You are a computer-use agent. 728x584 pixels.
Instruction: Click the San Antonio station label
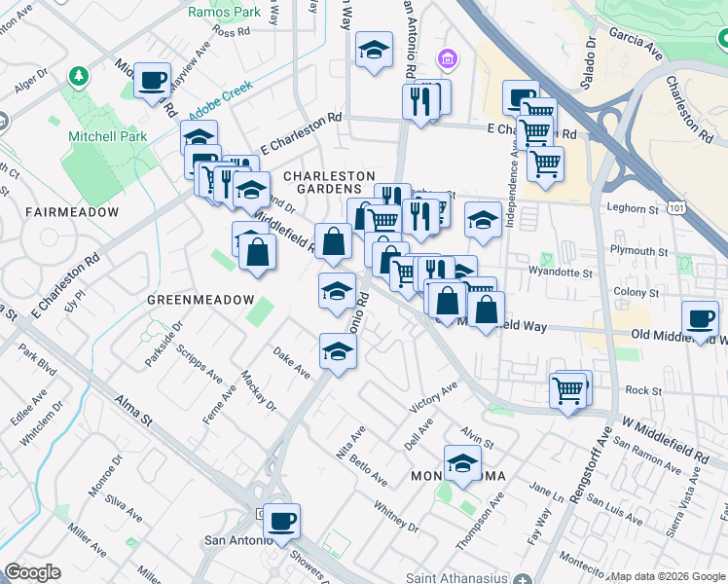238,540
